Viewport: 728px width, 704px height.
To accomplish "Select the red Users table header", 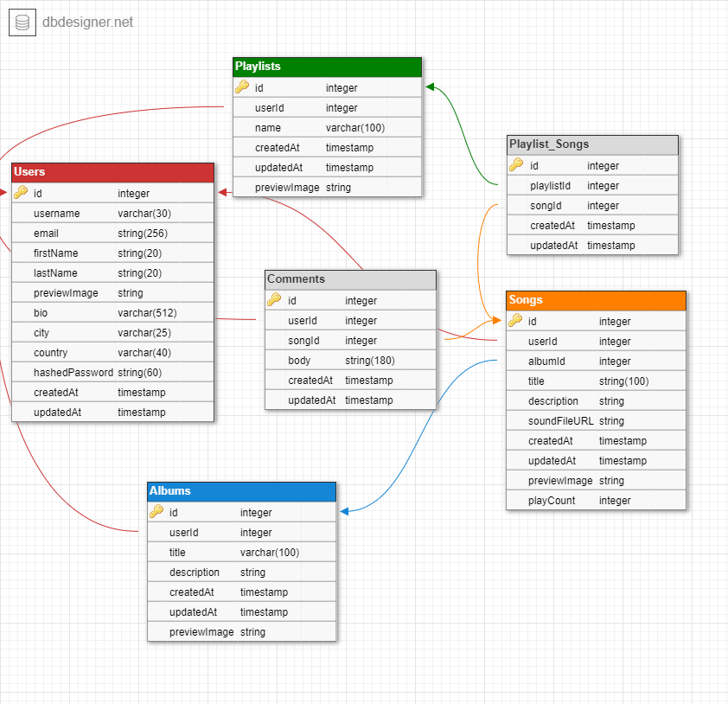I will (112, 172).
